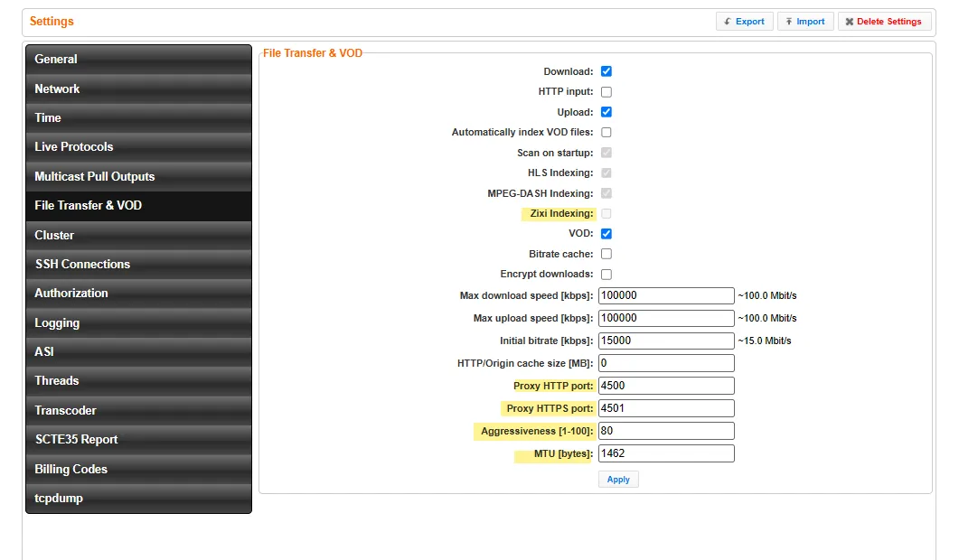This screenshot has height=560, width=959.
Task: Toggle the MPEG-DASH Indexing checkbox
Action: point(606,193)
